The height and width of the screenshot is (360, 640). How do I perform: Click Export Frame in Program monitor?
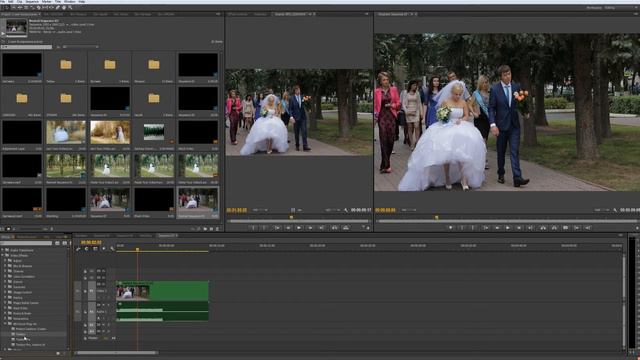tap(566, 228)
